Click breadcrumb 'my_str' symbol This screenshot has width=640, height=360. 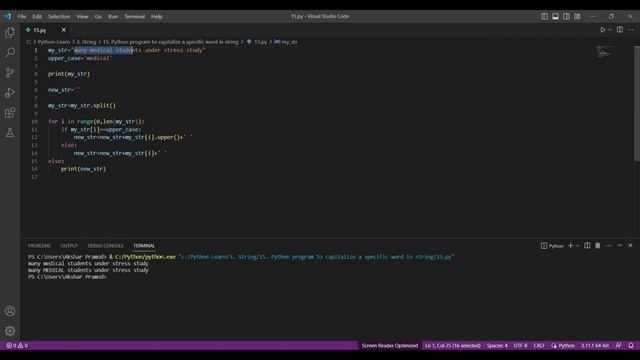pyautogui.click(x=285, y=42)
